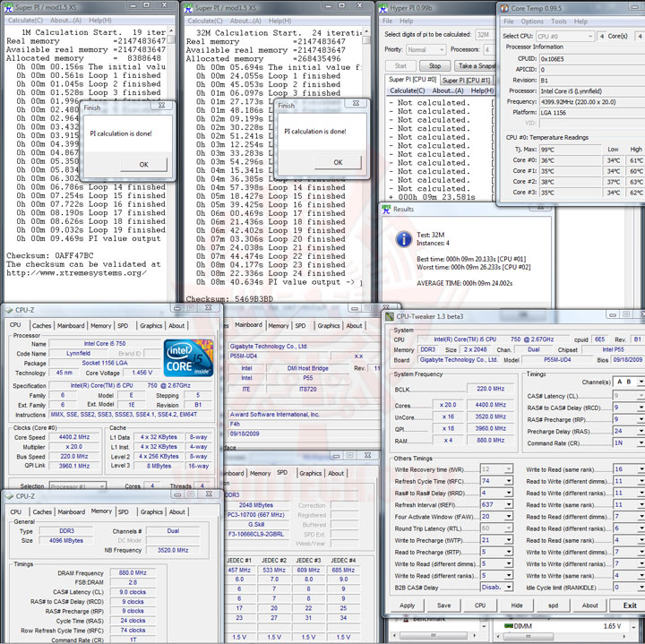The width and height of the screenshot is (645, 644).
Task: Click the Hide button in CPU-Tweaker
Action: 517,605
